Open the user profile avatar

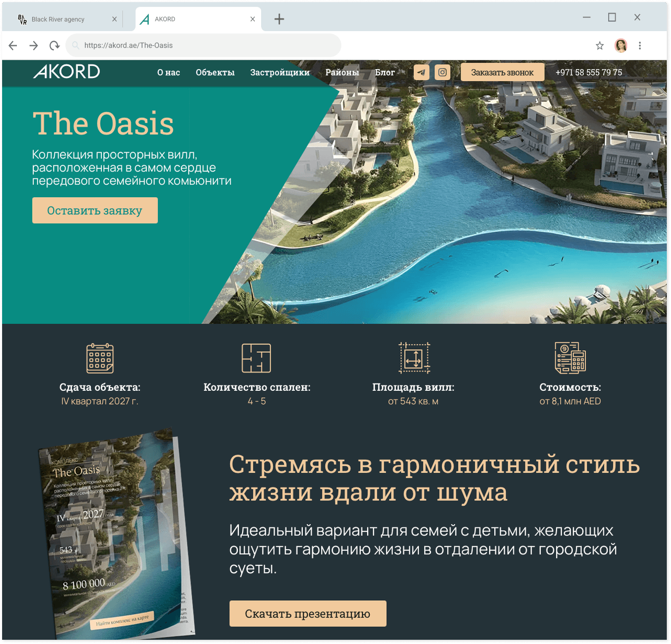click(621, 46)
